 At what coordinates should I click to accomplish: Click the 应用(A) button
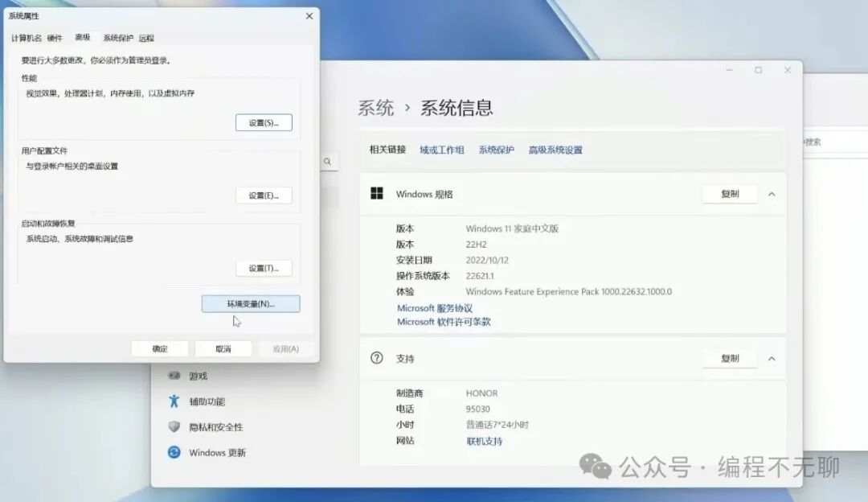coord(285,348)
